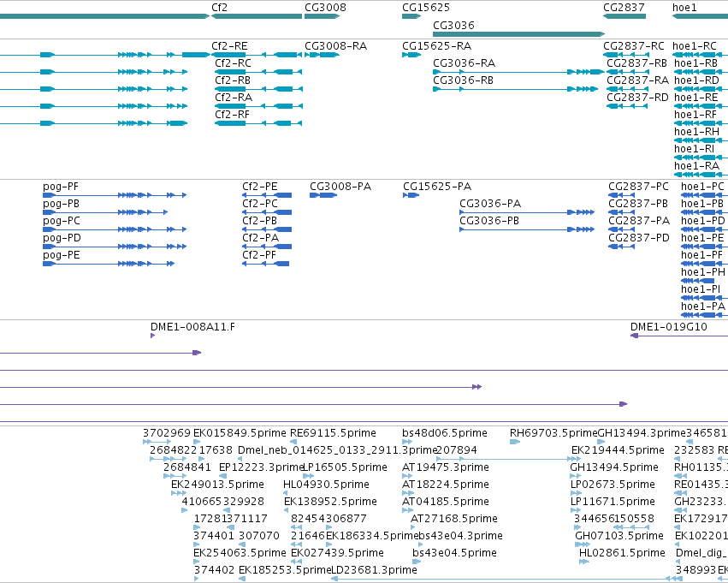Select EST LP16505.5prime
The image size is (728, 583).
[x=308, y=476]
